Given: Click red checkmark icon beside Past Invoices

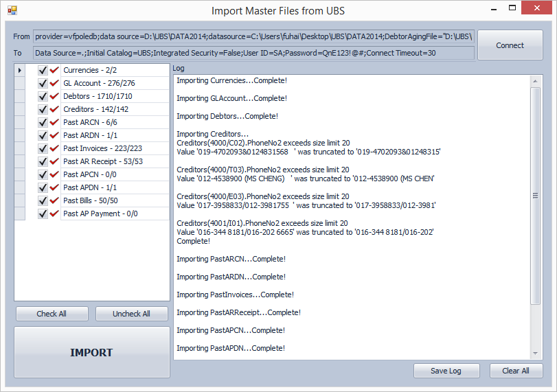Looking at the screenshot, I should pos(54,148).
